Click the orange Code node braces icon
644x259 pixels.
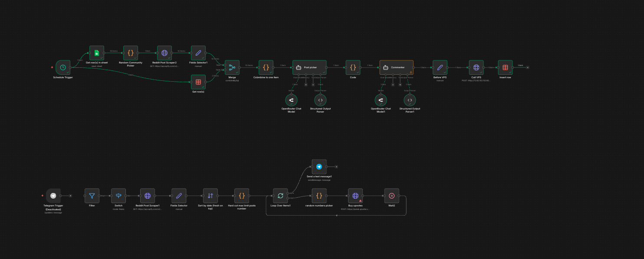pos(353,67)
